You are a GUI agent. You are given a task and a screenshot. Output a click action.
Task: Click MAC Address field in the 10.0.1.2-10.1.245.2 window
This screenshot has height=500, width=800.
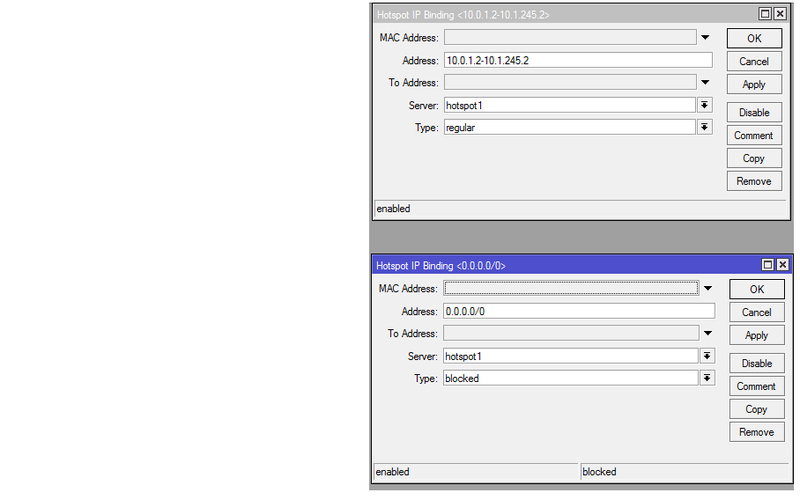[x=570, y=37]
